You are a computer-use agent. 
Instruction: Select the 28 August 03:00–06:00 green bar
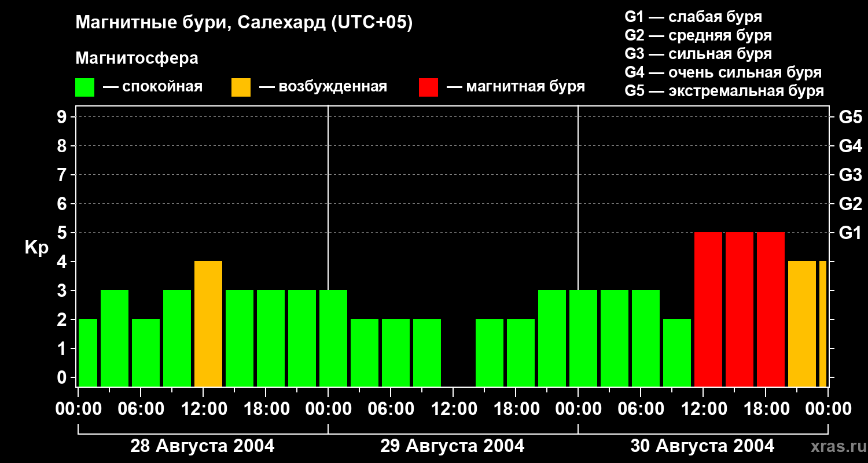[115, 339]
